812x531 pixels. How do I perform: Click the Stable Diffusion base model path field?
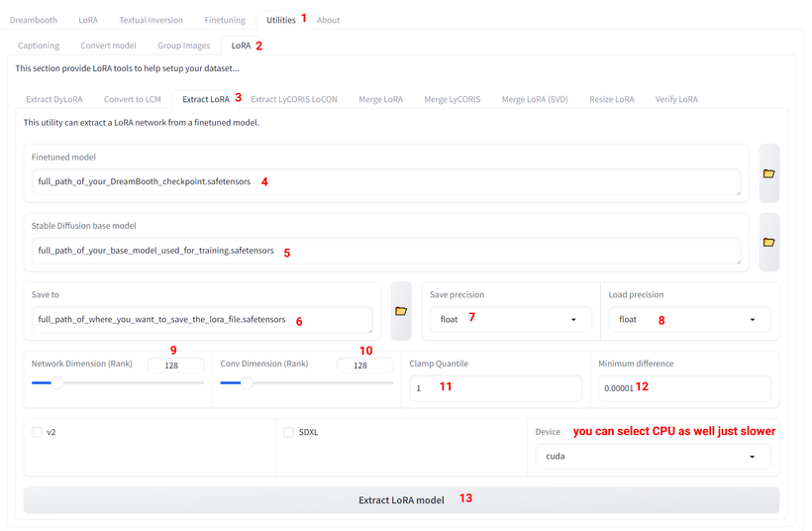pyautogui.click(x=386, y=251)
